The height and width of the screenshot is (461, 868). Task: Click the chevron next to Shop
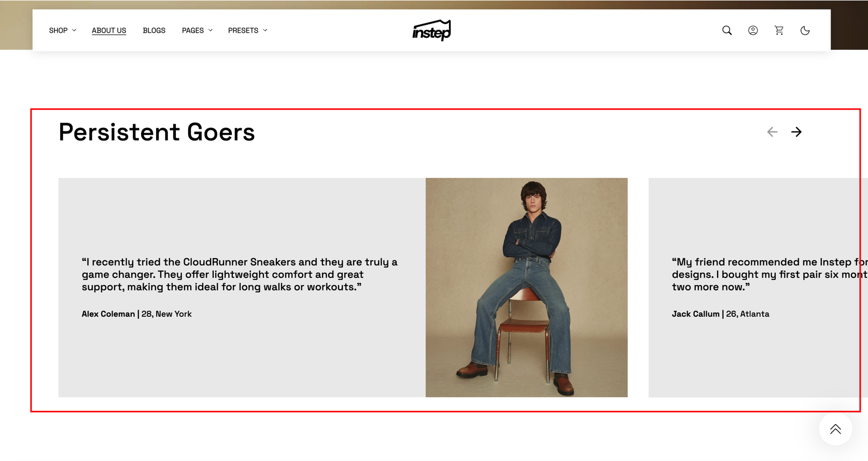[x=74, y=31]
